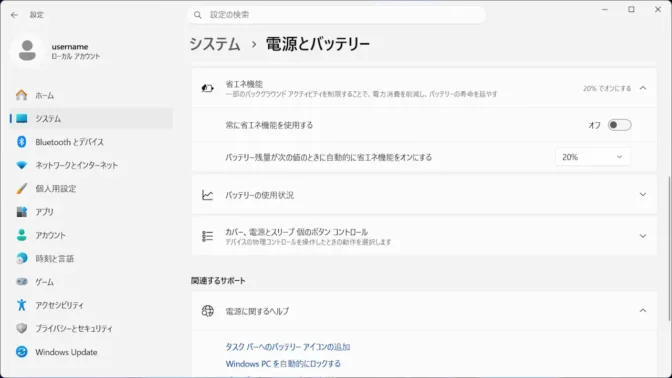Click the network Wi-Fi icon
Viewport: 672px width, 378px height.
pyautogui.click(x=21, y=165)
